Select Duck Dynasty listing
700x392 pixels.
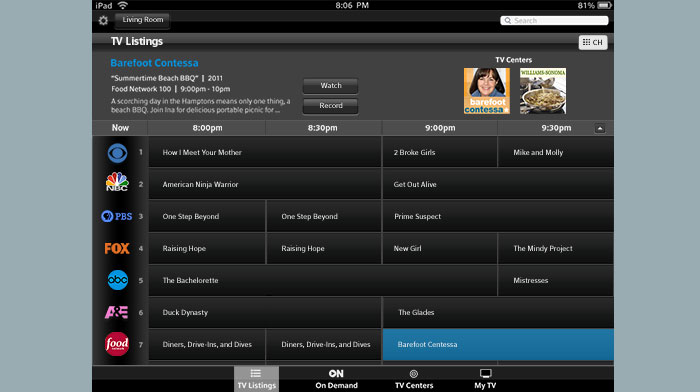(x=265, y=313)
